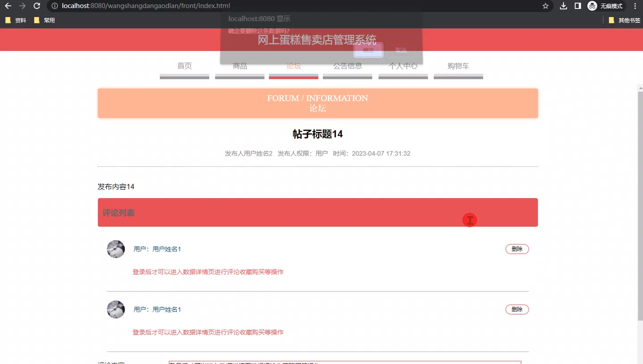Go back with the browser back arrow
The height and width of the screenshot is (364, 643).
[8, 6]
